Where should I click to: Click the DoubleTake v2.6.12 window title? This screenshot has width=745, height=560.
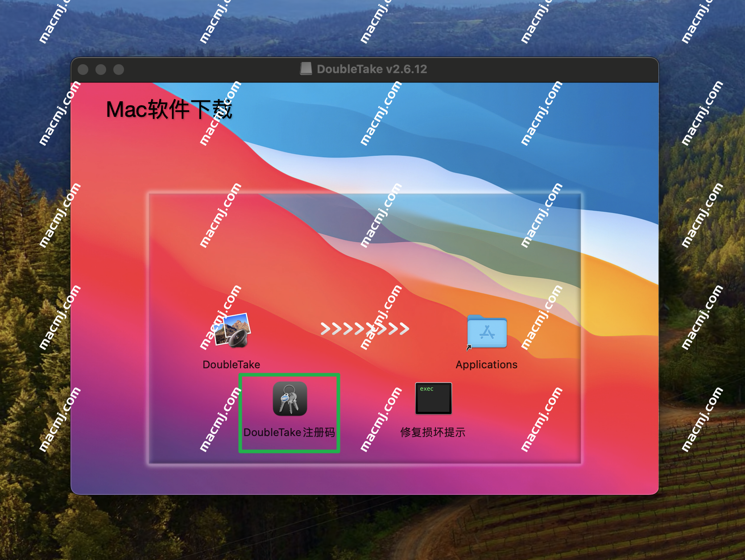(372, 69)
